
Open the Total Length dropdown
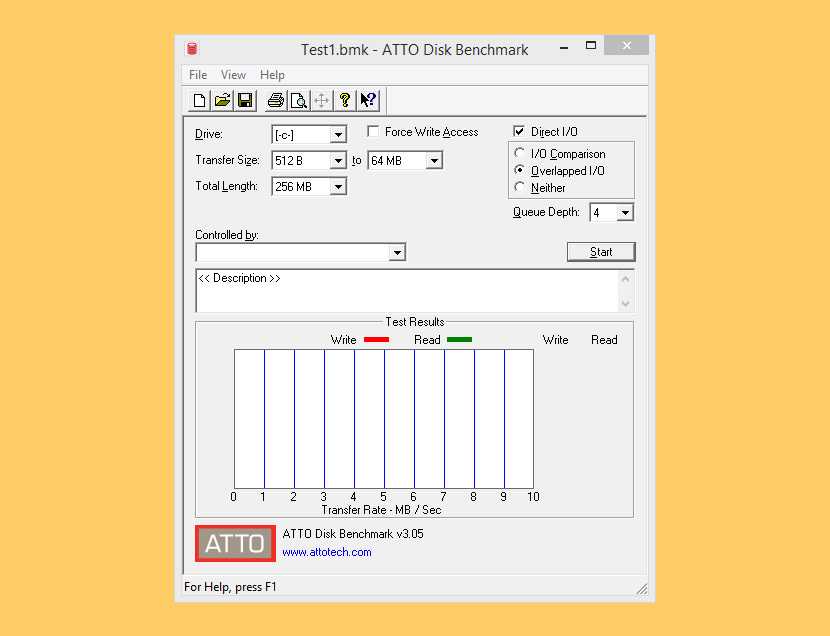point(338,187)
